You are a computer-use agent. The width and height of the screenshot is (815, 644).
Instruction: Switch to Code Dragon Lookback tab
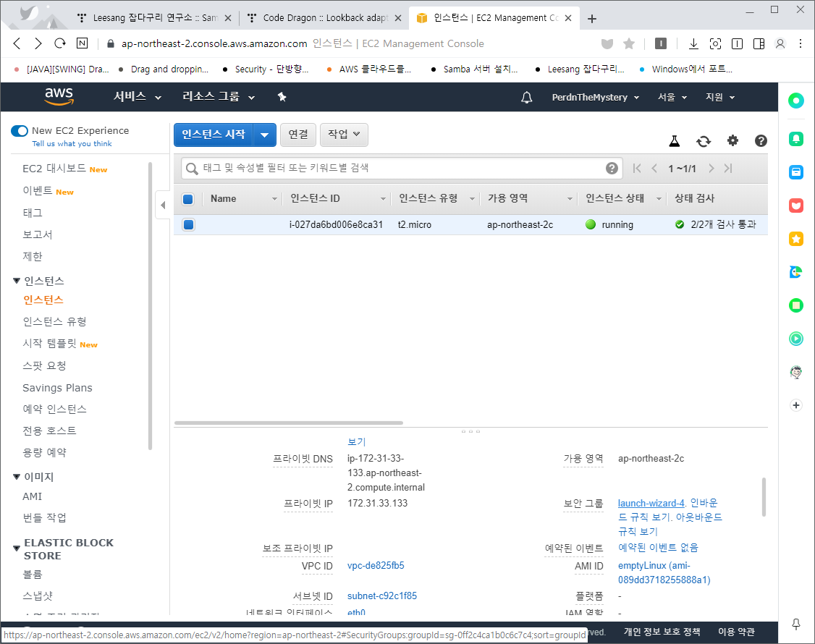(324, 17)
